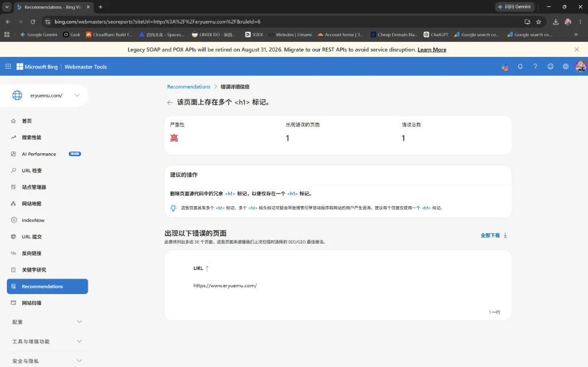Click browser back arrow
The height and width of the screenshot is (367, 588).
tap(8, 22)
